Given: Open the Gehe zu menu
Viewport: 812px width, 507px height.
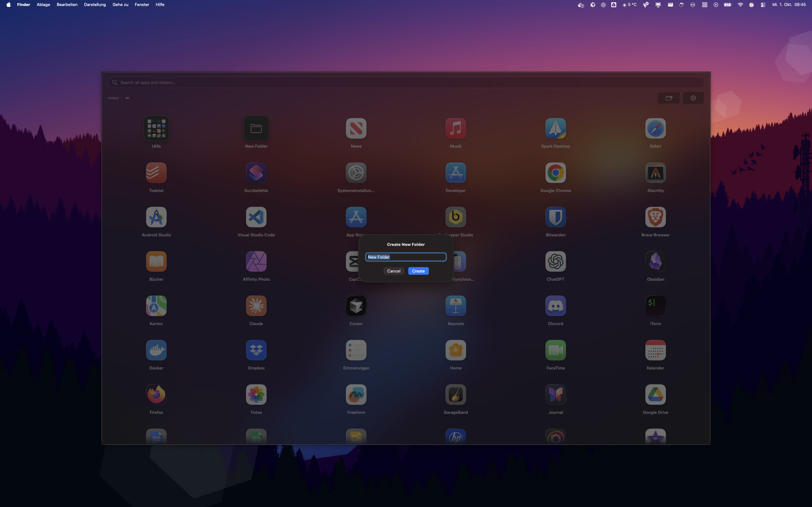Looking at the screenshot, I should [120, 5].
